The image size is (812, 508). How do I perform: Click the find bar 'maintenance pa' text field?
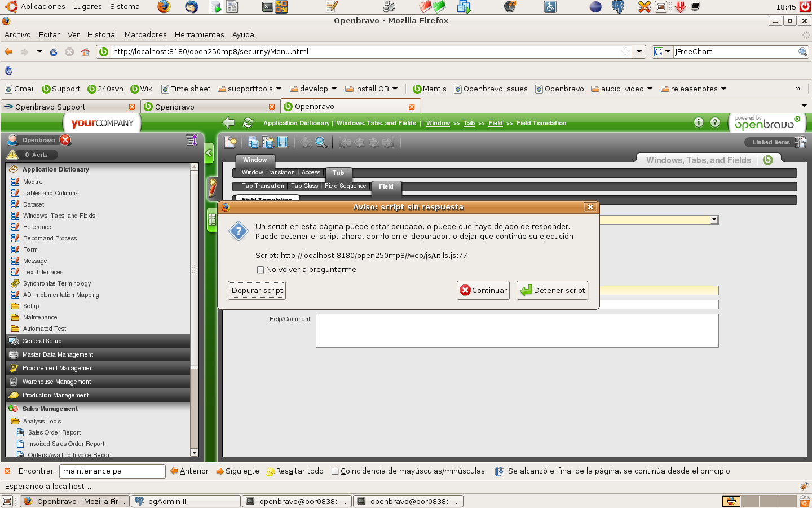click(x=112, y=471)
